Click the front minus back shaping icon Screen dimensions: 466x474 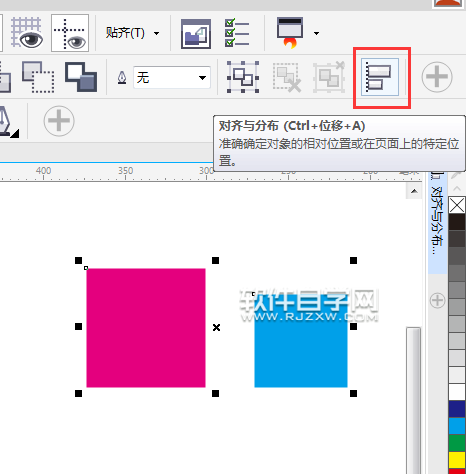coord(81,77)
